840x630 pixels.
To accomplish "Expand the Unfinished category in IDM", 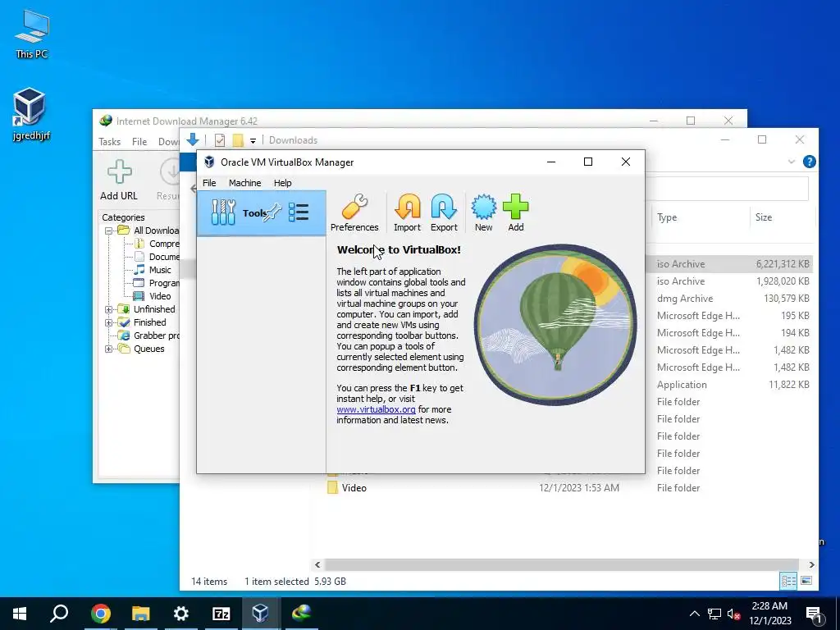I will point(109,309).
